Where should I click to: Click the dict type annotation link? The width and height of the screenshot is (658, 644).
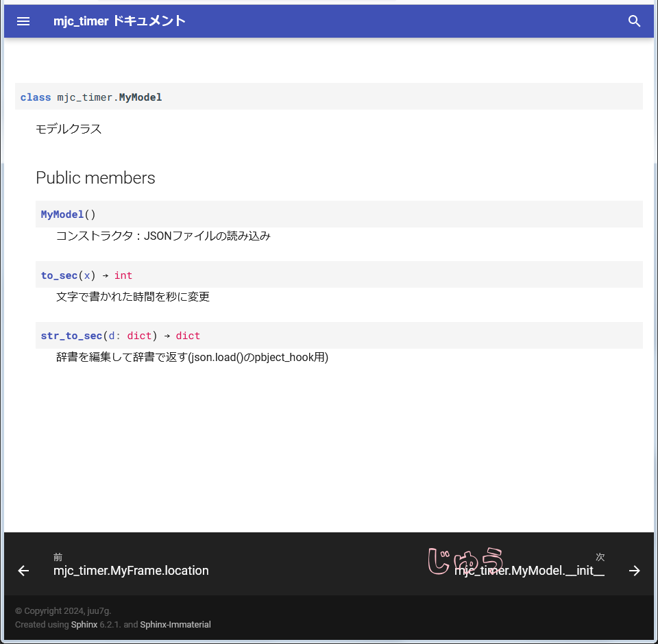click(x=139, y=336)
